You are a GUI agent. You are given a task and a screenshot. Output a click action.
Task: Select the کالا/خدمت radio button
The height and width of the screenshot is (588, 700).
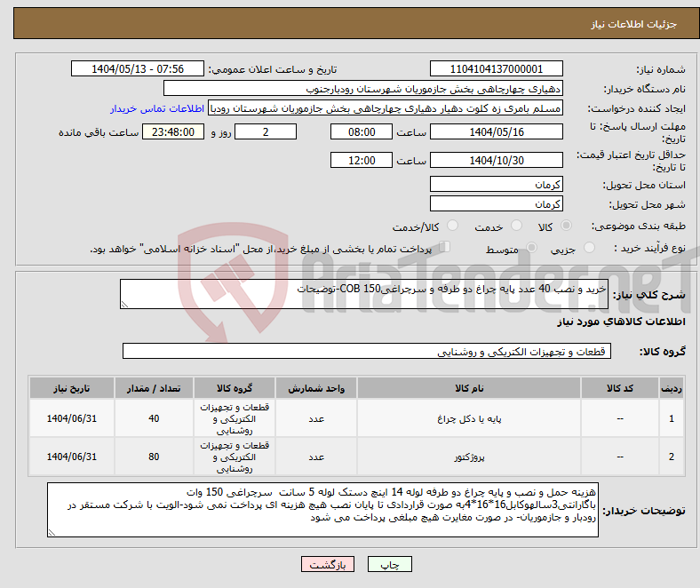coord(453,226)
